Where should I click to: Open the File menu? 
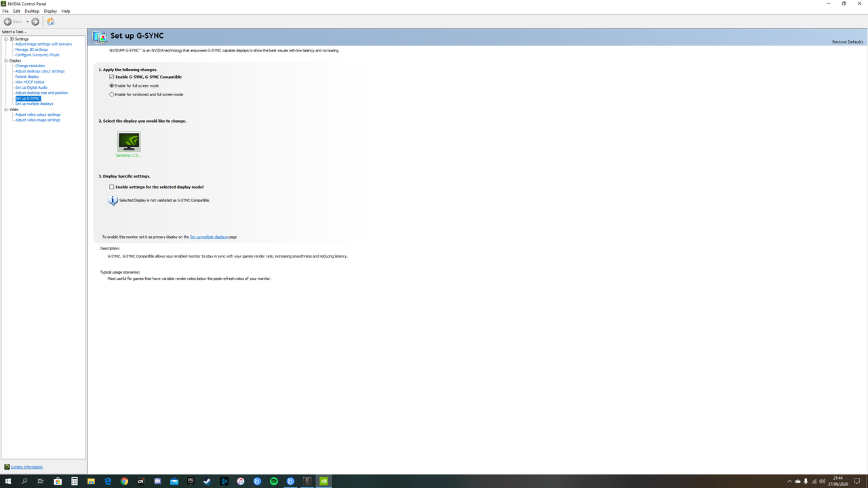pos(5,12)
